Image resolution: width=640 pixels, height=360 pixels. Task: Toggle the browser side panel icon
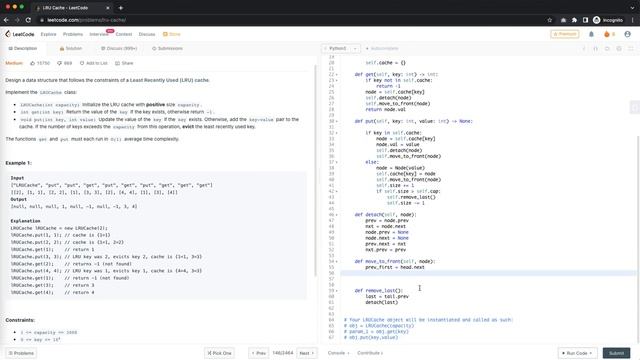[585, 20]
